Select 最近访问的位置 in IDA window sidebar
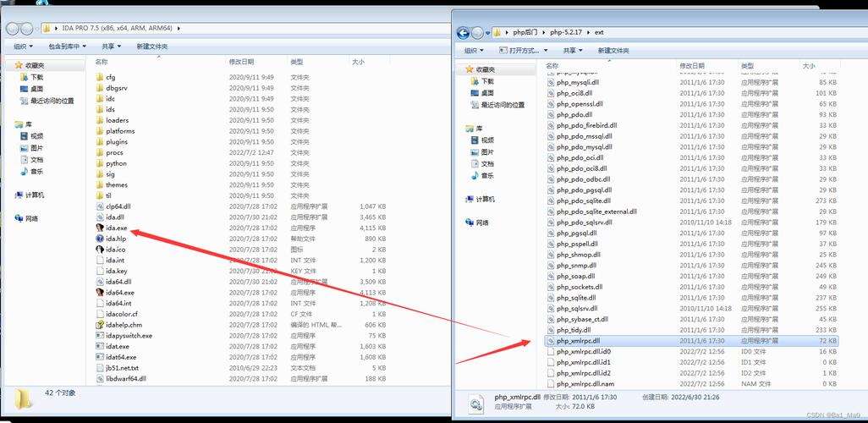The height and width of the screenshot is (423, 868). (x=47, y=101)
